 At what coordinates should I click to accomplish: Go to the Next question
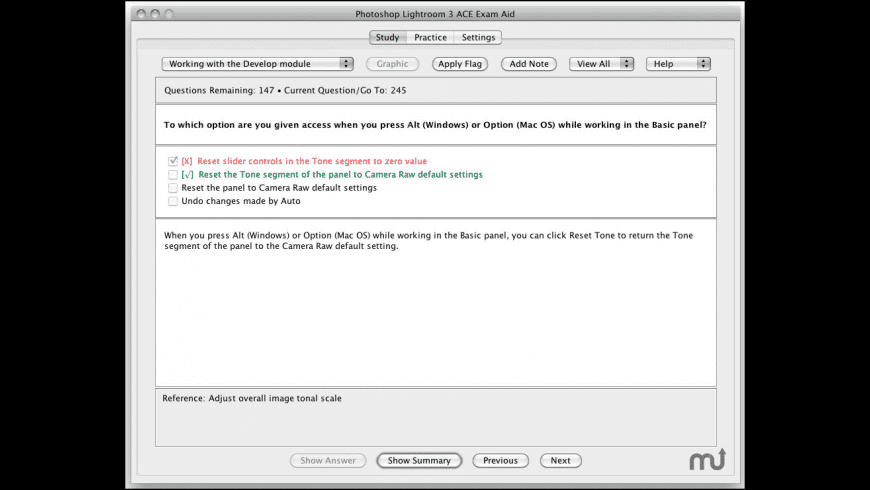[560, 461]
